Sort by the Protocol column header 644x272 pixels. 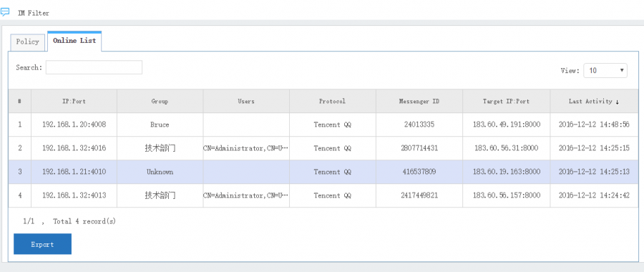tap(333, 101)
